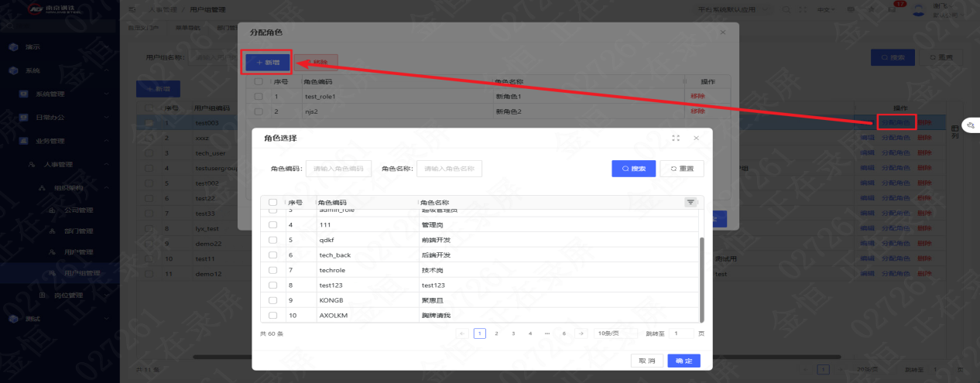Click the 测试 sidebar cube icon

13,318
